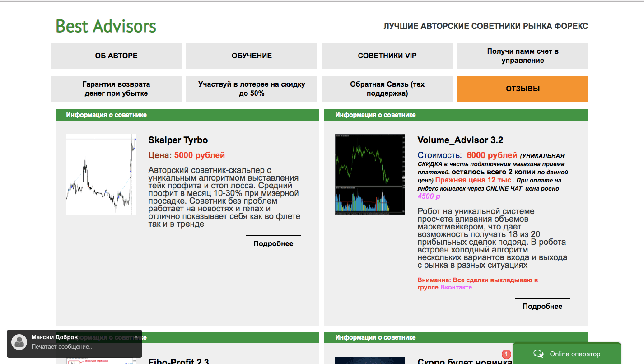The height and width of the screenshot is (364, 644).
Task: Click the Skalper Tyrbo chart thumbnail
Action: [x=101, y=175]
